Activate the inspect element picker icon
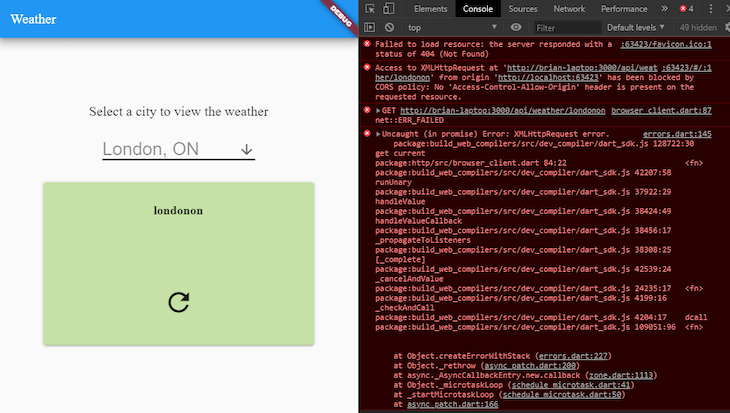Viewport: 730px width, 413px height. (370, 9)
